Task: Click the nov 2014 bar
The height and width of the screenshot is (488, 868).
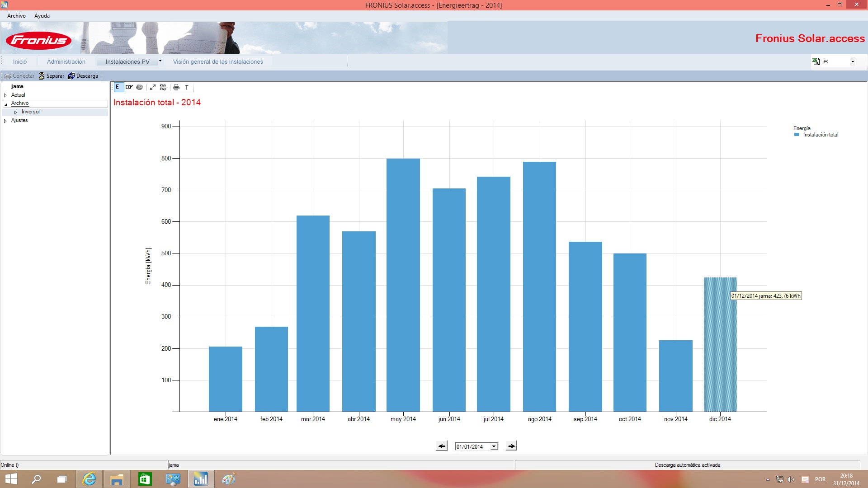Action: pyautogui.click(x=676, y=376)
